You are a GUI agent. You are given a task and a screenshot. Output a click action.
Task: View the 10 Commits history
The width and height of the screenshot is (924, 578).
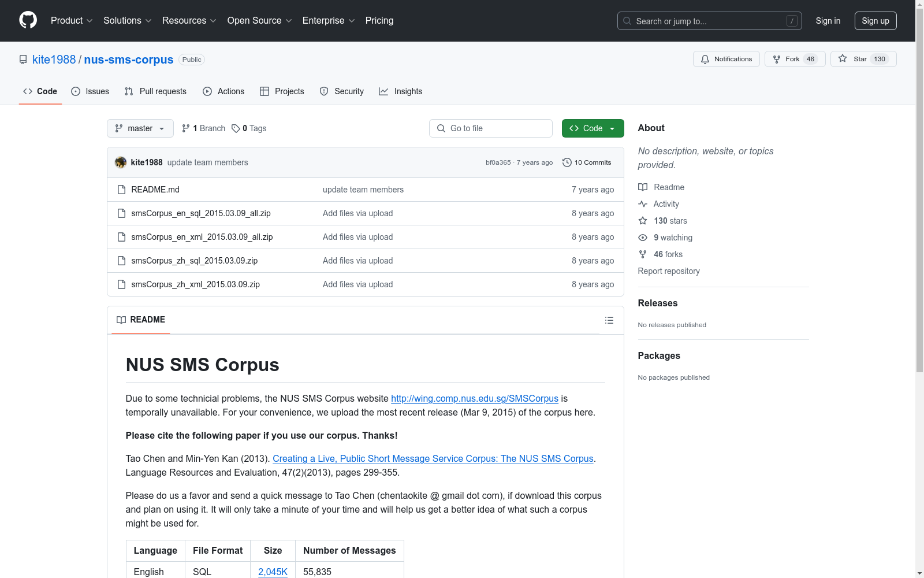point(587,162)
